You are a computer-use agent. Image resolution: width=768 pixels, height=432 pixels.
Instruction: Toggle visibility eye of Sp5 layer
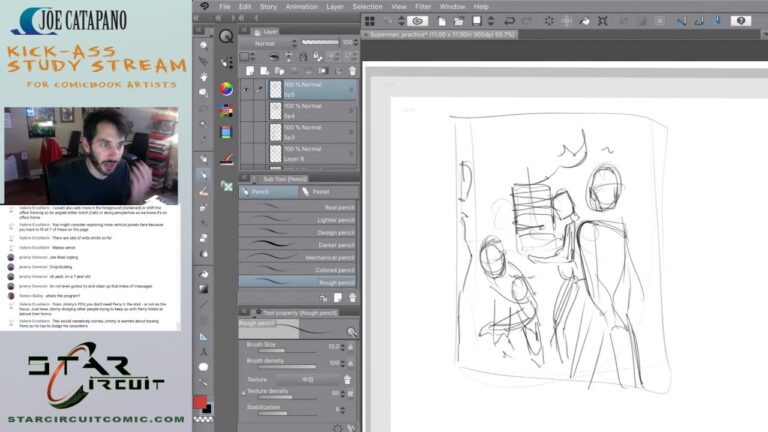[246, 89]
